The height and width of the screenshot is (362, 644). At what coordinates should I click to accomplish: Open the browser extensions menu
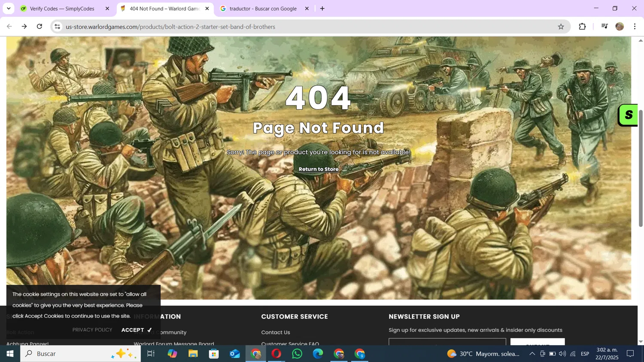click(x=582, y=27)
